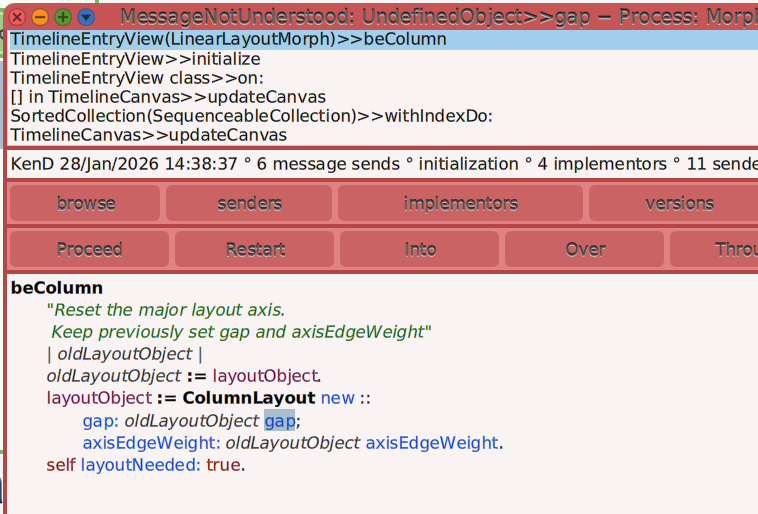The width and height of the screenshot is (758, 514).
Task: Select the last TimelineCanvas>>updateCanvas frame
Action: coord(148,135)
